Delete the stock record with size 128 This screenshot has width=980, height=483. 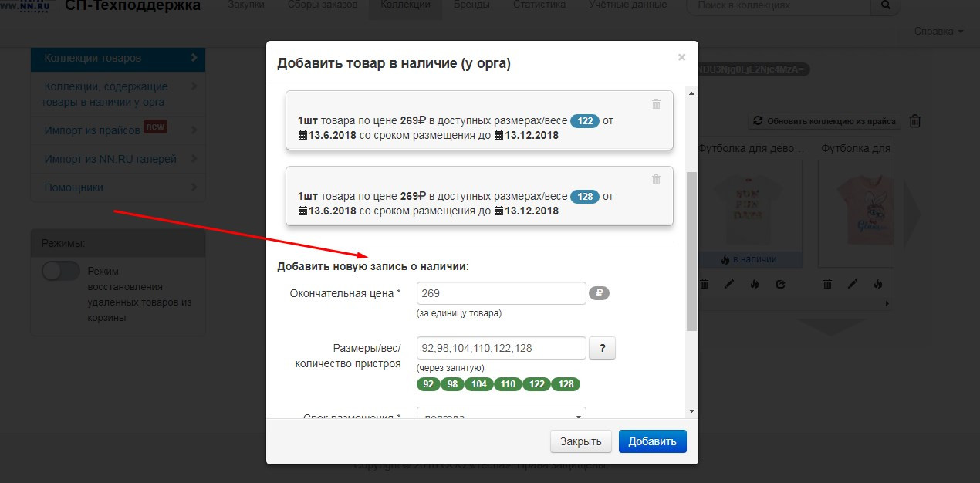point(656,180)
